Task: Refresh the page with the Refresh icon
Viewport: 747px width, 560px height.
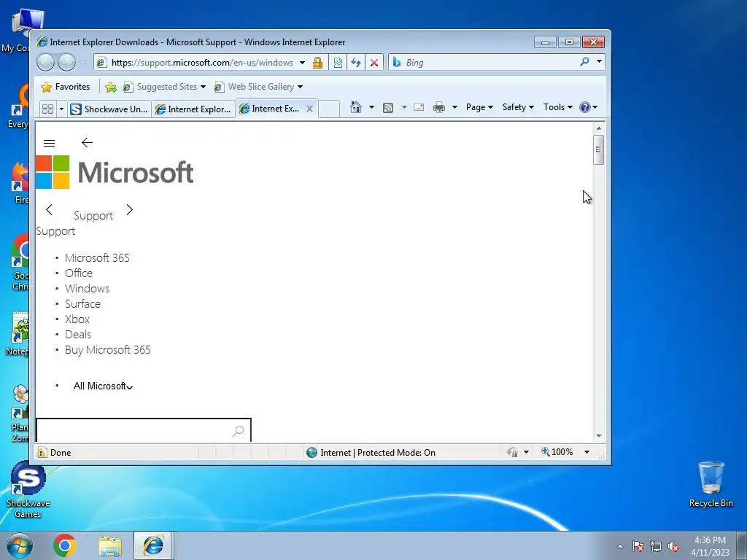Action: [356, 63]
